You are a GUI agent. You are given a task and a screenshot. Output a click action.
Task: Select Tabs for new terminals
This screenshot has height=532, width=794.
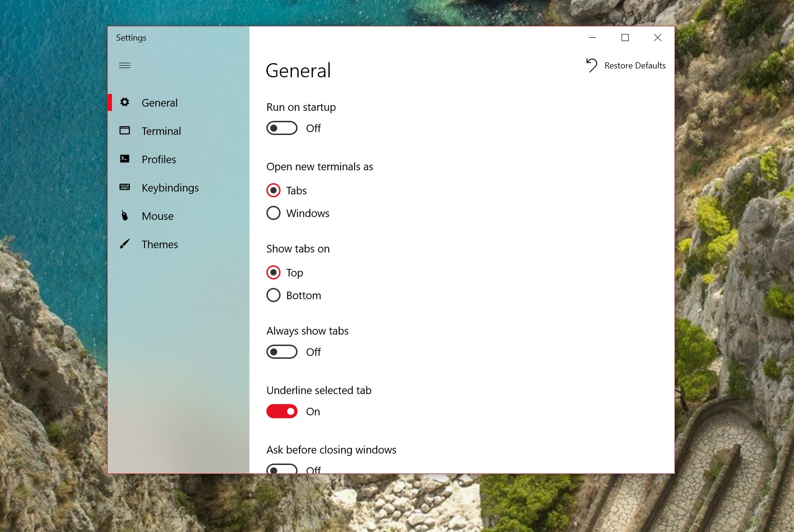[x=273, y=190]
